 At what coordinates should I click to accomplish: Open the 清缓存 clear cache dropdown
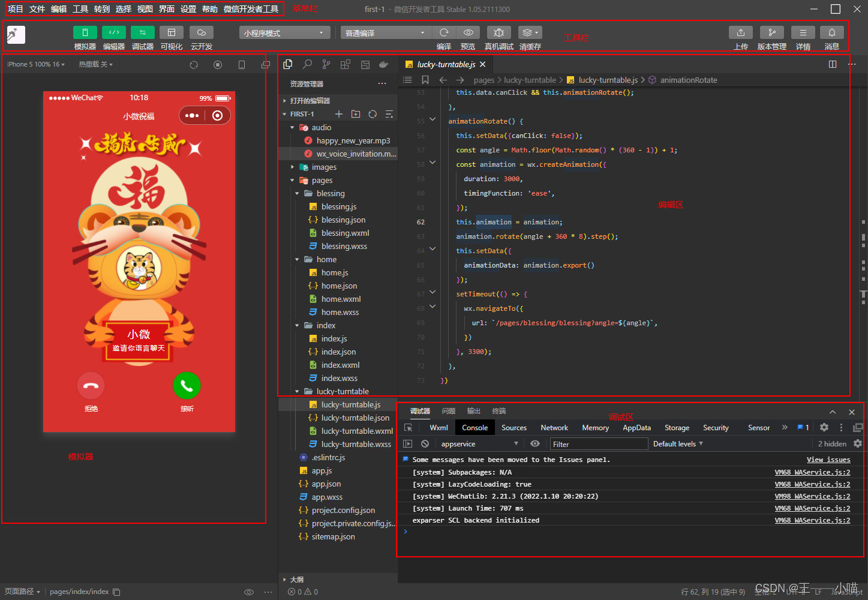pos(530,32)
